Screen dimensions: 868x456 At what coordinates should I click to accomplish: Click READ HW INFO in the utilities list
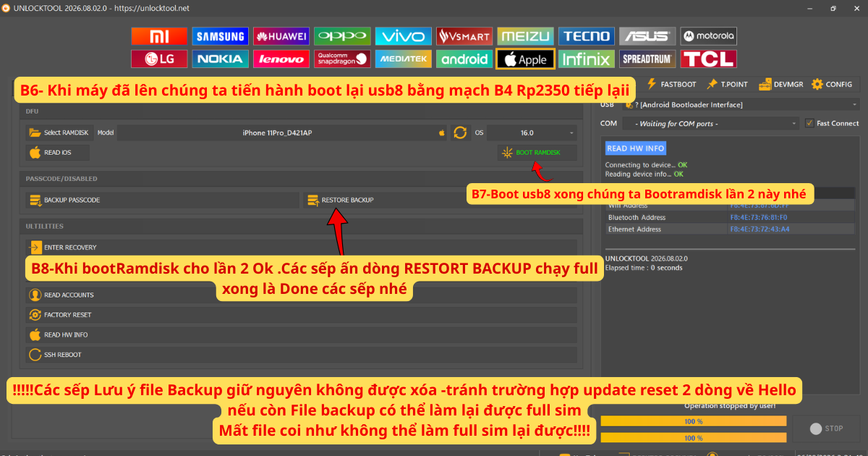coord(301,335)
